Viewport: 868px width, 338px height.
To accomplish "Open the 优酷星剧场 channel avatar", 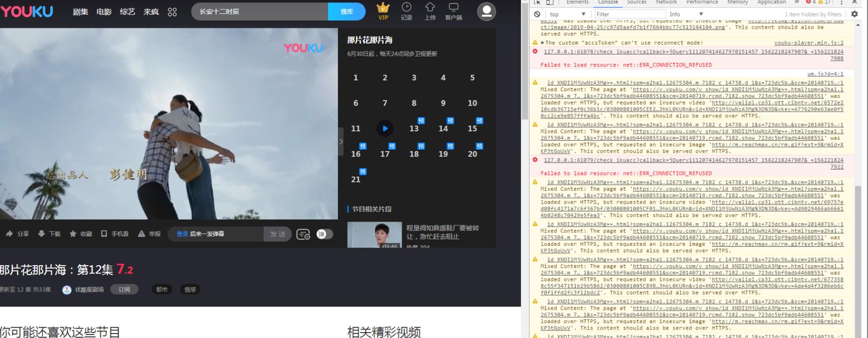I will pos(67,290).
